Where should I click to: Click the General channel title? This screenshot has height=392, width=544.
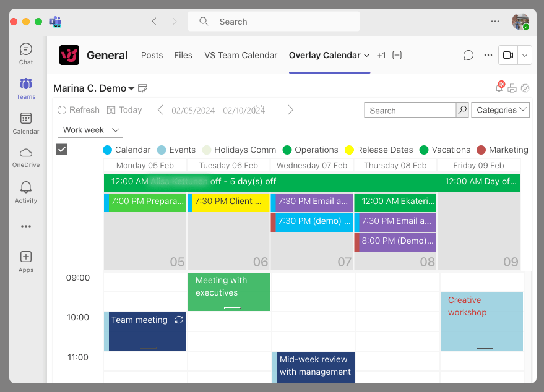107,55
